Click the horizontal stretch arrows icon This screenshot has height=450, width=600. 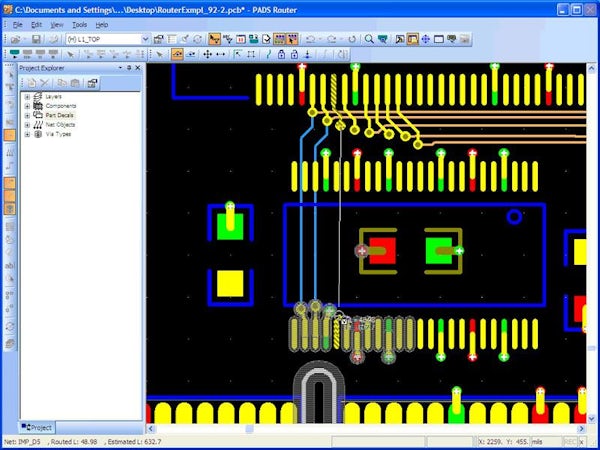[x=221, y=54]
